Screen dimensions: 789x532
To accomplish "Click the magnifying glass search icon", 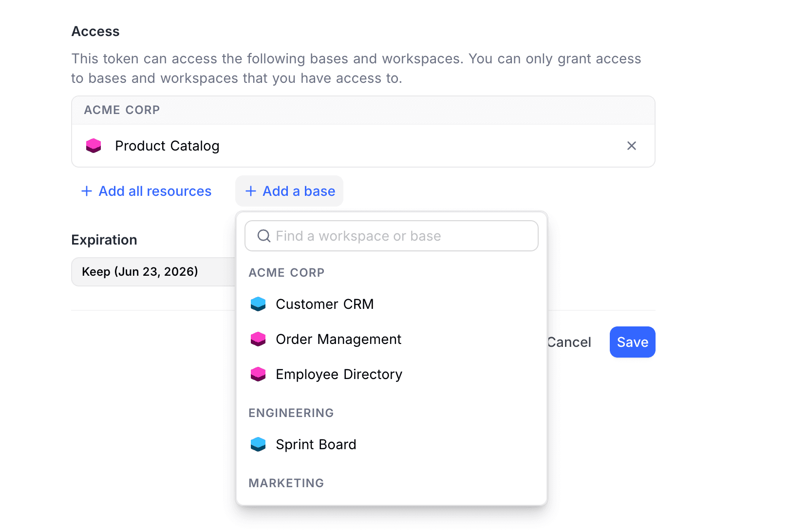I will pyautogui.click(x=263, y=236).
